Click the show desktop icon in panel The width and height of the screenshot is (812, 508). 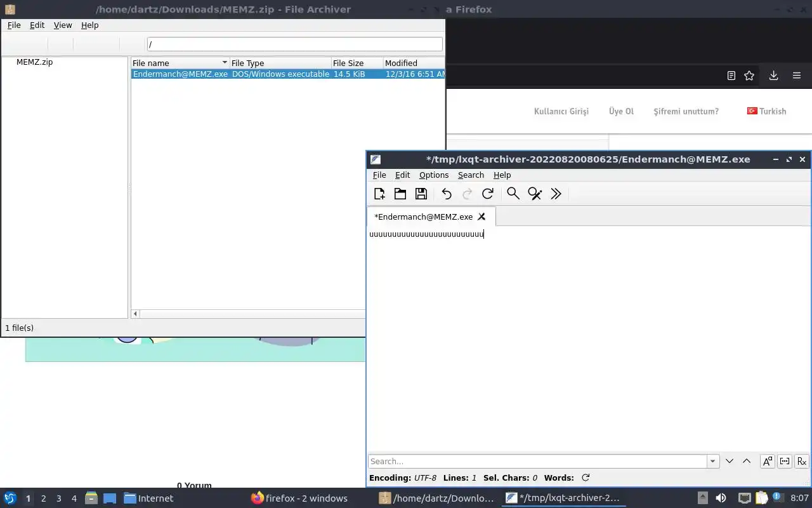(x=110, y=498)
